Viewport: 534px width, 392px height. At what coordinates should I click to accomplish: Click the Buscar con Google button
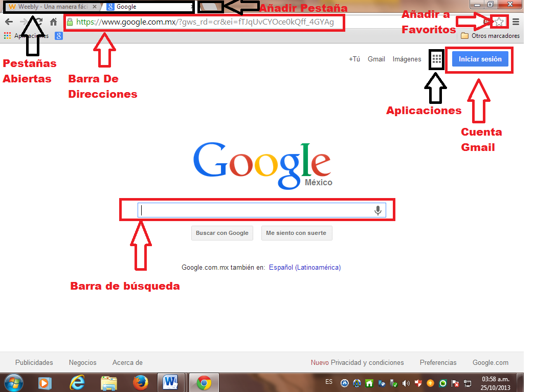222,233
